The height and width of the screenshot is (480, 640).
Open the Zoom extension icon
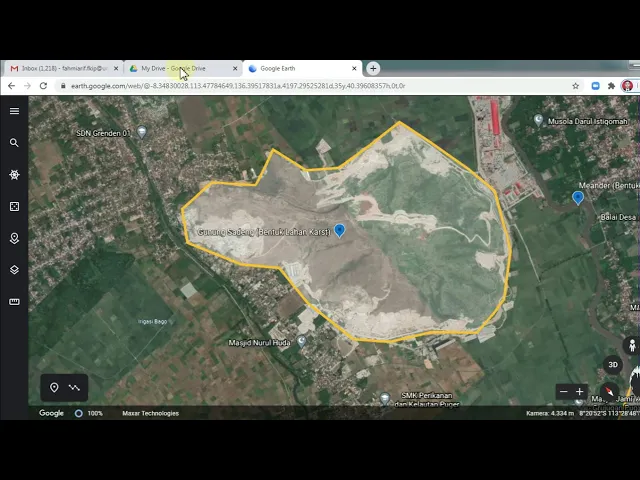tap(596, 86)
